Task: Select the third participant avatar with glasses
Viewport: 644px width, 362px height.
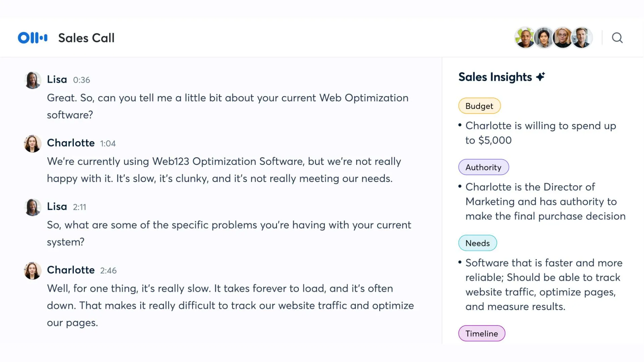Action: click(x=562, y=38)
